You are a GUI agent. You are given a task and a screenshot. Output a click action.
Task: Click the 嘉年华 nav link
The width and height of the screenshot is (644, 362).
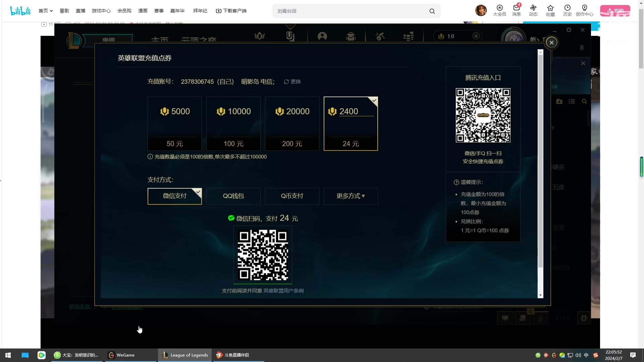[x=177, y=11]
